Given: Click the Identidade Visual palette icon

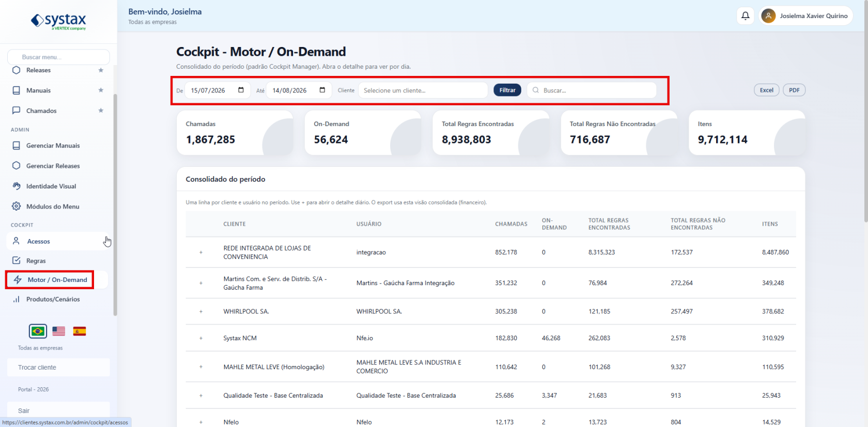Looking at the screenshot, I should pos(16,186).
